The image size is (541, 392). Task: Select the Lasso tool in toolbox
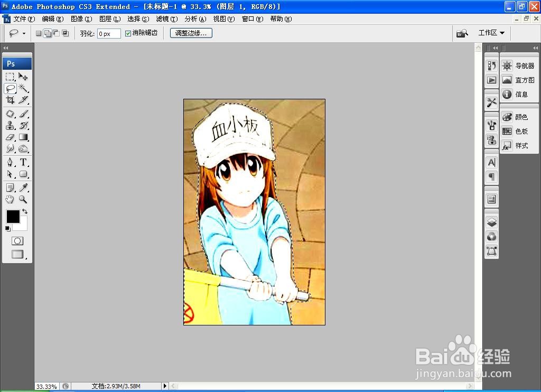(10, 88)
